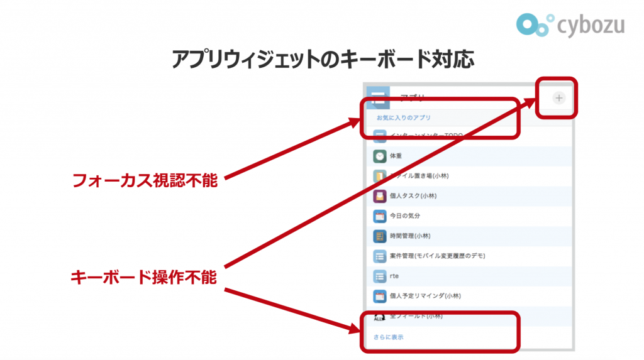The width and height of the screenshot is (644, 360).
Task: Click さらに表示 to show more apps
Action: pos(388,337)
